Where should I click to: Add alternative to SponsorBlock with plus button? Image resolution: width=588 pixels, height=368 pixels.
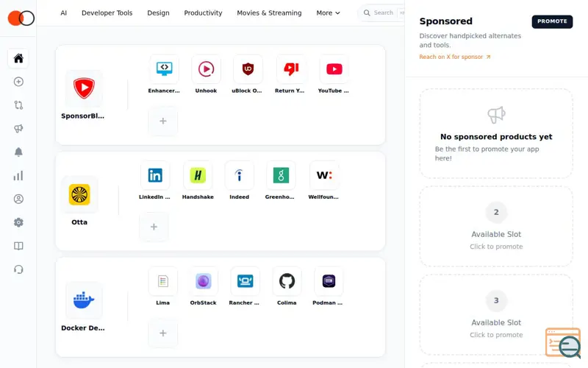(x=163, y=121)
